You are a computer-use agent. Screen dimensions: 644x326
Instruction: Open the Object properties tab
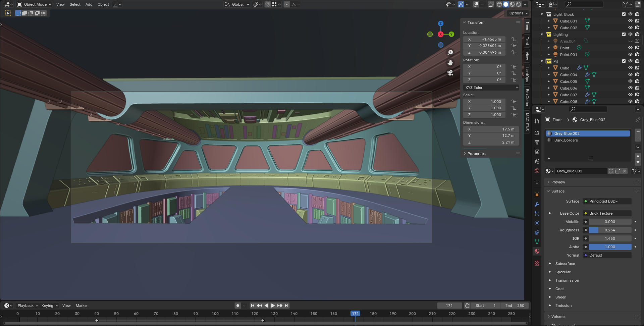click(x=537, y=195)
